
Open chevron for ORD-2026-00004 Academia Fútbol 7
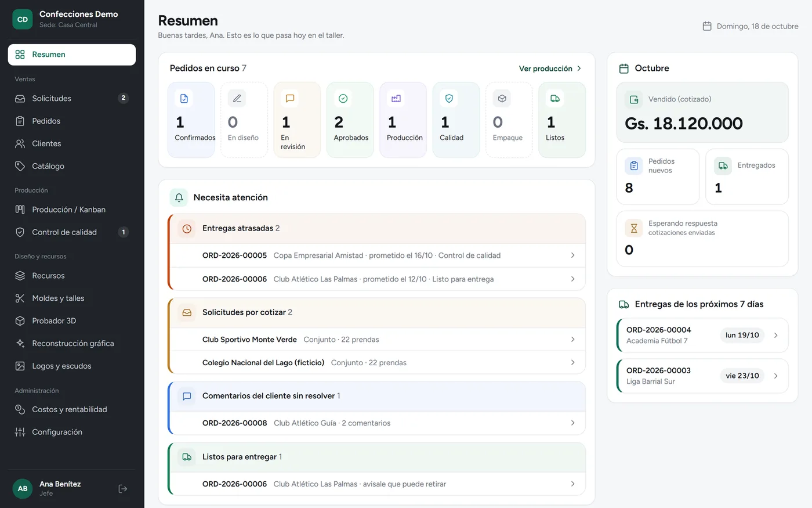click(x=776, y=335)
